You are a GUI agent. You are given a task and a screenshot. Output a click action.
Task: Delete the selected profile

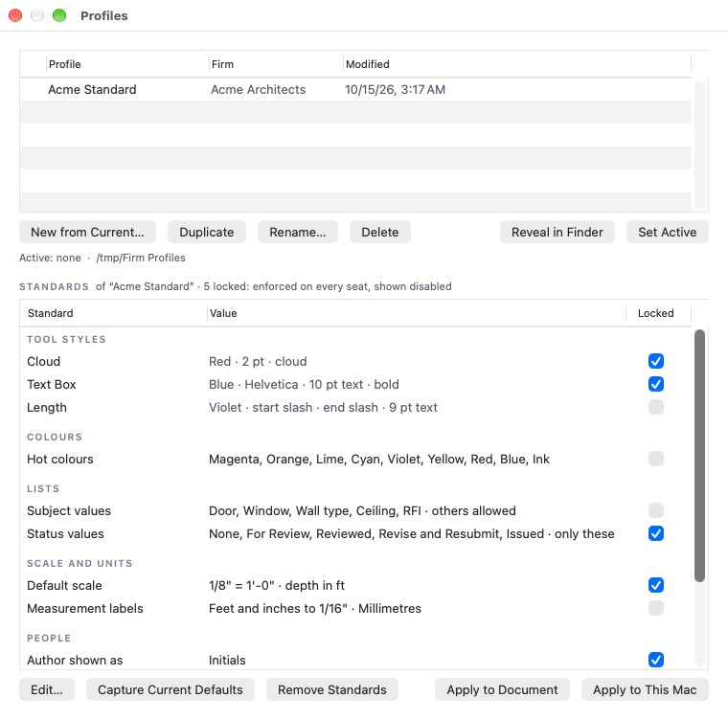click(x=379, y=232)
